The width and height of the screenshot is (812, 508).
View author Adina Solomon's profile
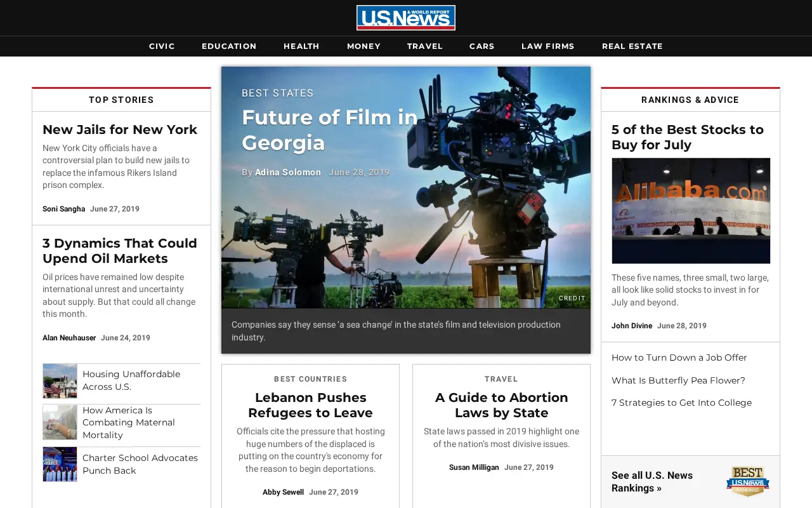[x=288, y=173]
